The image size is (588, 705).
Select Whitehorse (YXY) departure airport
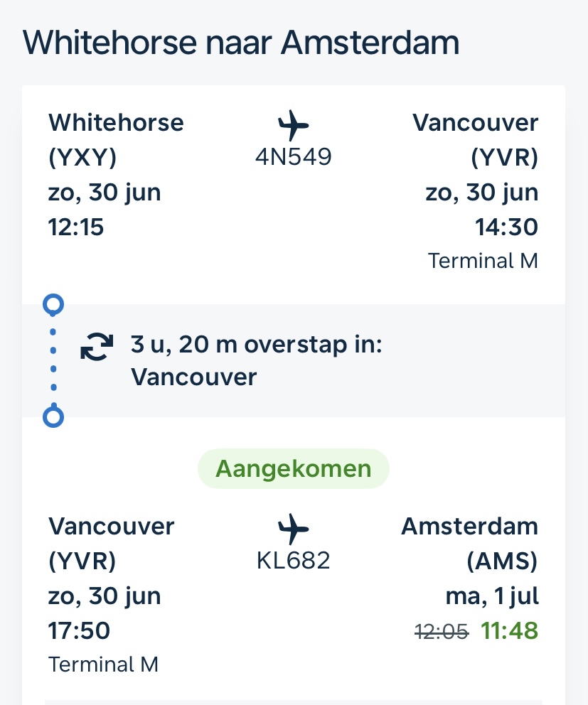[x=116, y=139]
